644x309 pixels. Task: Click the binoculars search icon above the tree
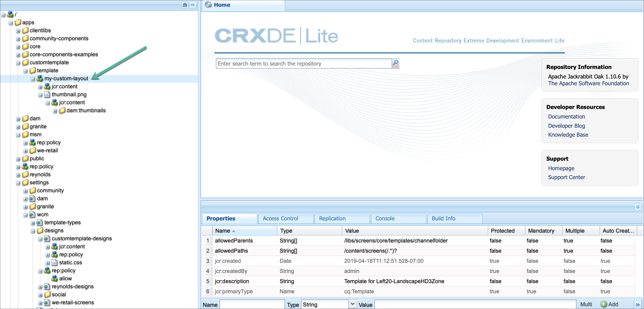point(185,5)
